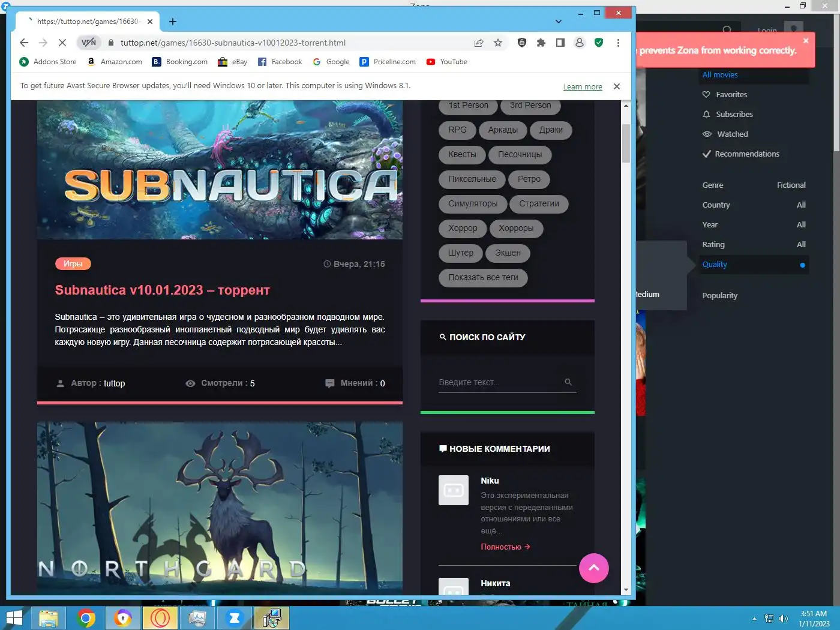
Task: Click the address bar URL
Action: 233,43
